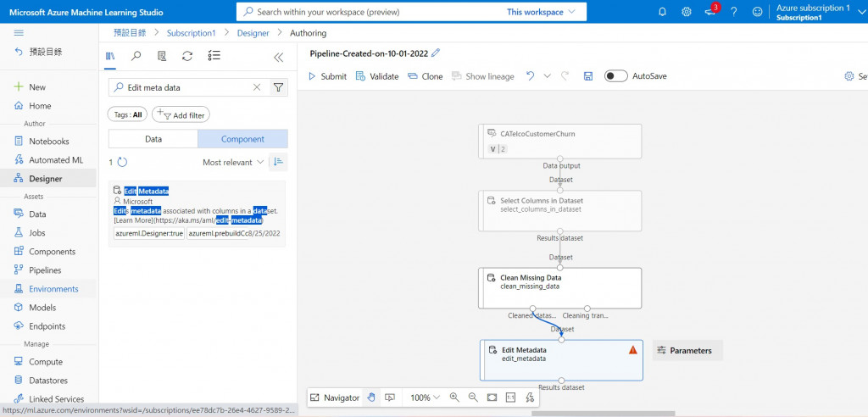Go to Subscription1 breadcrumb link
This screenshot has width=868, height=417.
pyautogui.click(x=191, y=33)
